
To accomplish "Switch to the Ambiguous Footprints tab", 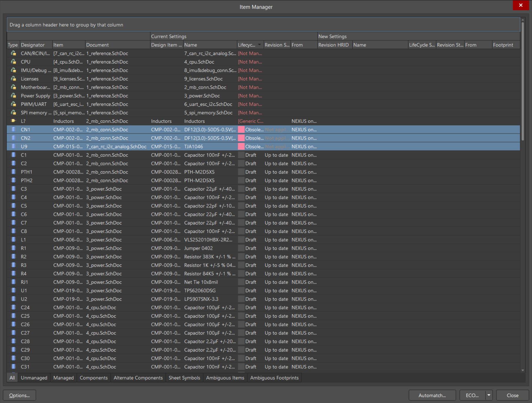I will [x=274, y=378].
